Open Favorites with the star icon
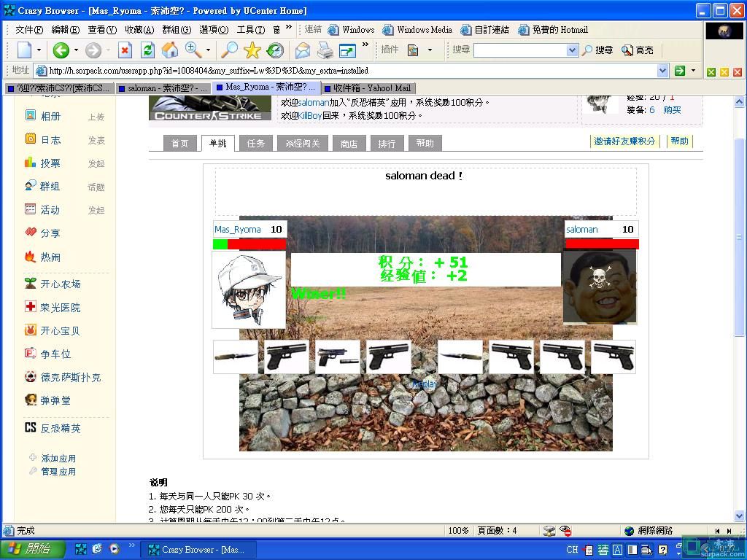 tap(252, 50)
